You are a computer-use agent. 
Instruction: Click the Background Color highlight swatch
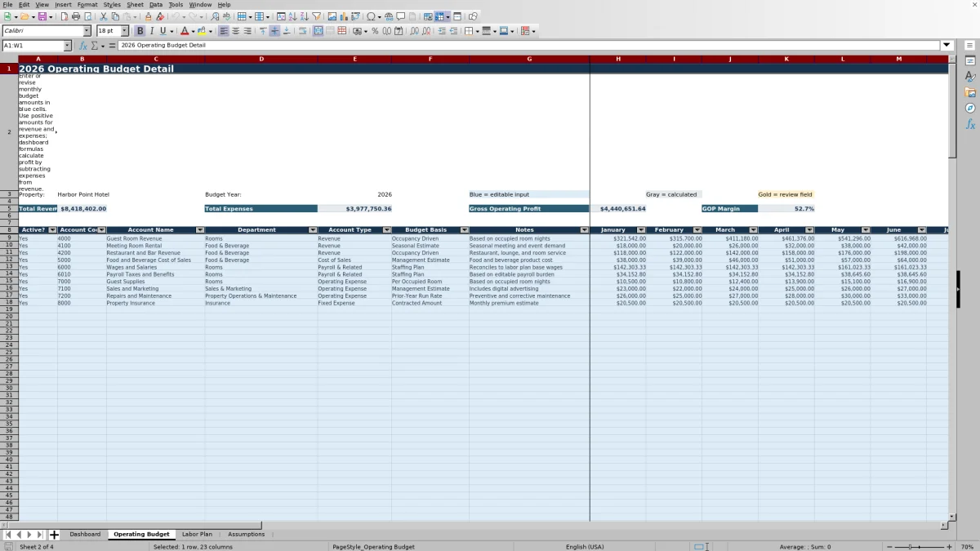click(x=202, y=31)
